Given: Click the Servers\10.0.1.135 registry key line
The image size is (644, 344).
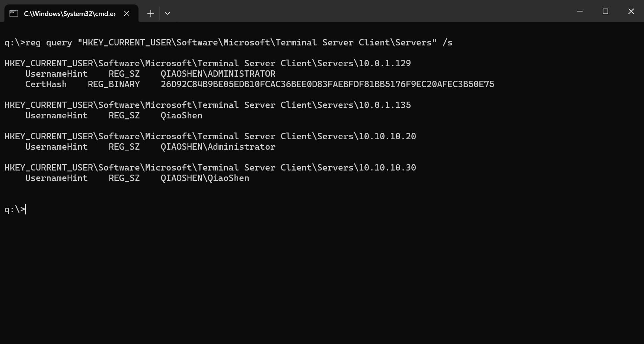Looking at the screenshot, I should 207,105.
